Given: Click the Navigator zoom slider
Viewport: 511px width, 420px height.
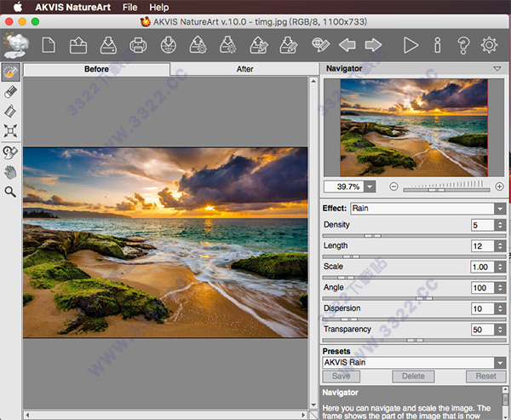Looking at the screenshot, I should (x=446, y=190).
